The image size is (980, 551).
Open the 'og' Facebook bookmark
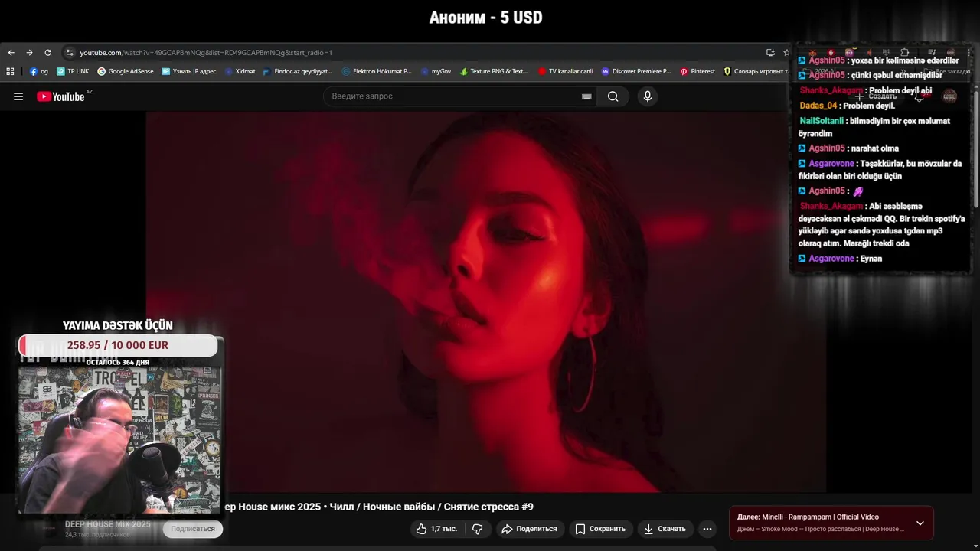39,71
